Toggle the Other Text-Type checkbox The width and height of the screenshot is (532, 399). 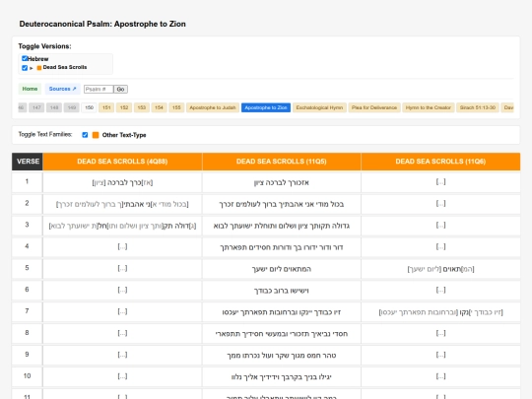point(85,135)
